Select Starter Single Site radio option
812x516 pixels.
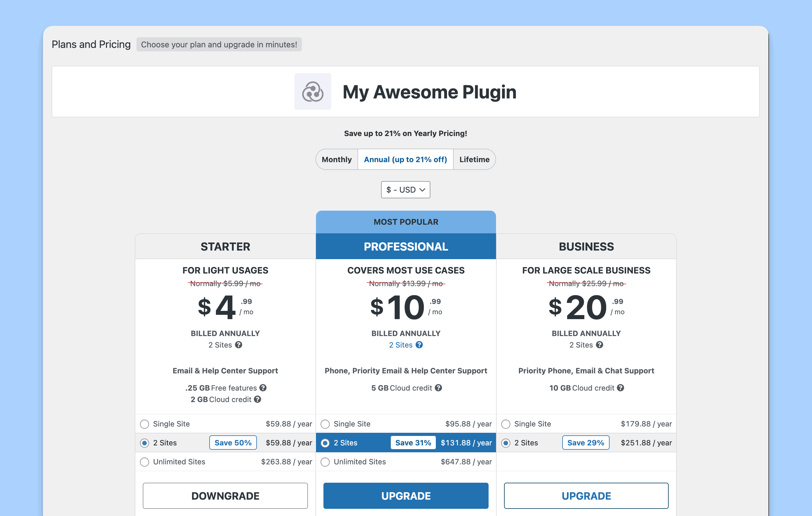[x=145, y=424]
